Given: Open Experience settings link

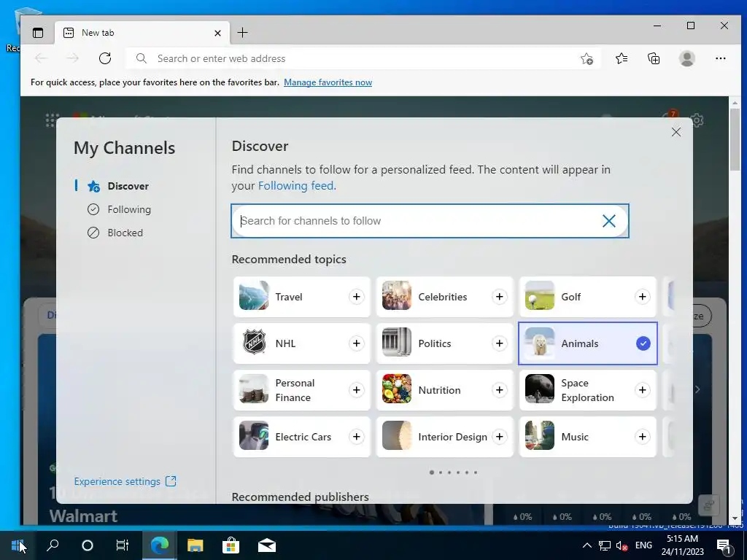Looking at the screenshot, I should click(x=117, y=481).
